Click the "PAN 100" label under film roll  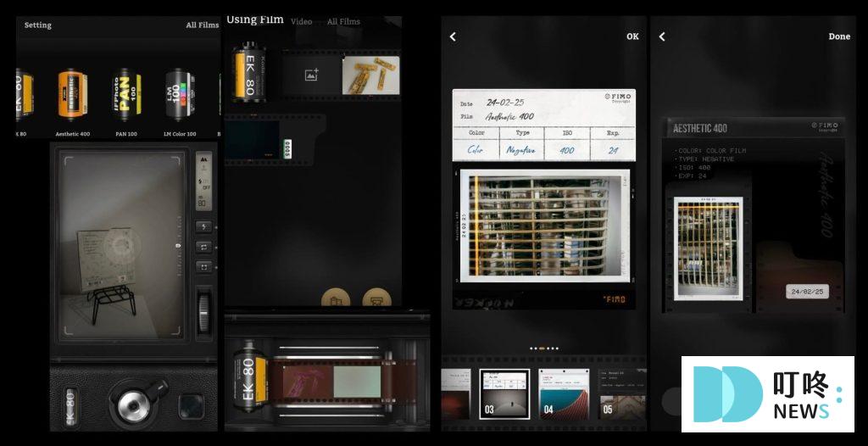click(126, 134)
